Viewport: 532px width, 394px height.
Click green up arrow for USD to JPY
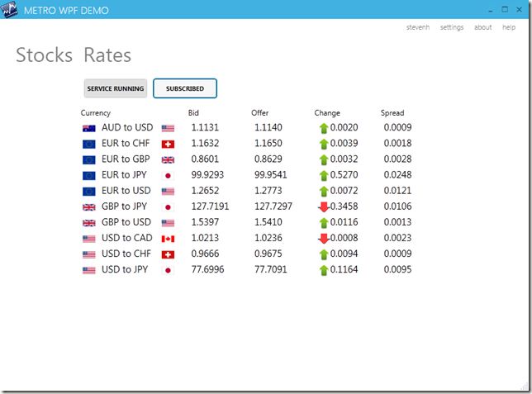324,270
